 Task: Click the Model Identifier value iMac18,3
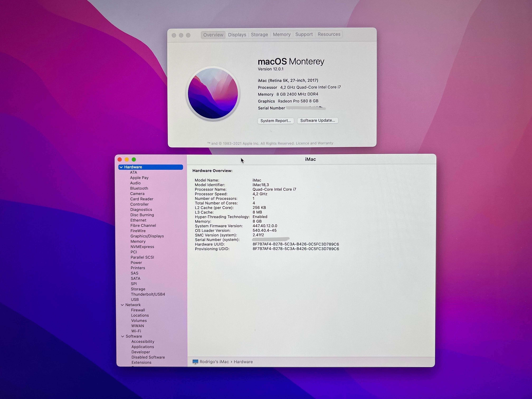(x=261, y=185)
